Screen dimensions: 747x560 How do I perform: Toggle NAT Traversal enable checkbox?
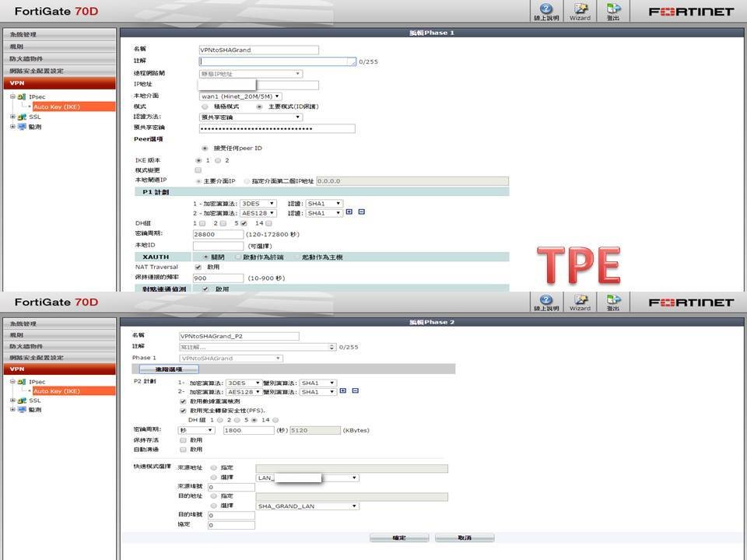pos(198,267)
